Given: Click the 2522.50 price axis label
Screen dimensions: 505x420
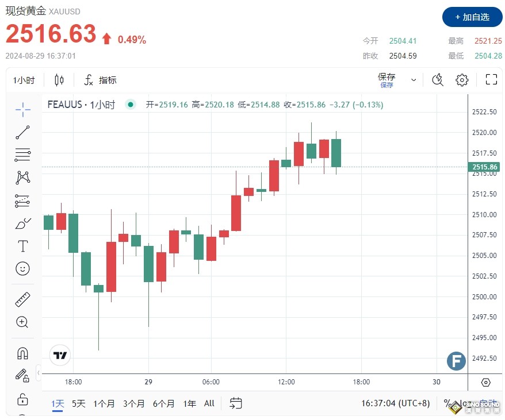Looking at the screenshot, I should [484, 112].
